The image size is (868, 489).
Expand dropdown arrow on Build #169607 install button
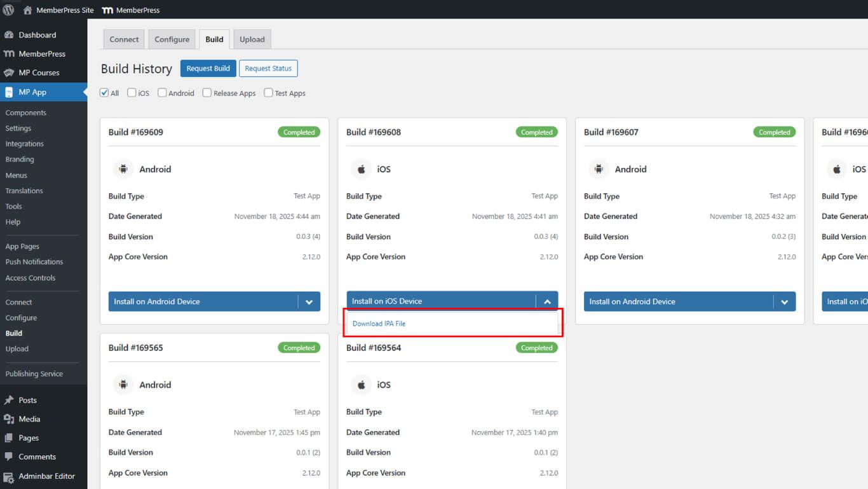tap(784, 301)
